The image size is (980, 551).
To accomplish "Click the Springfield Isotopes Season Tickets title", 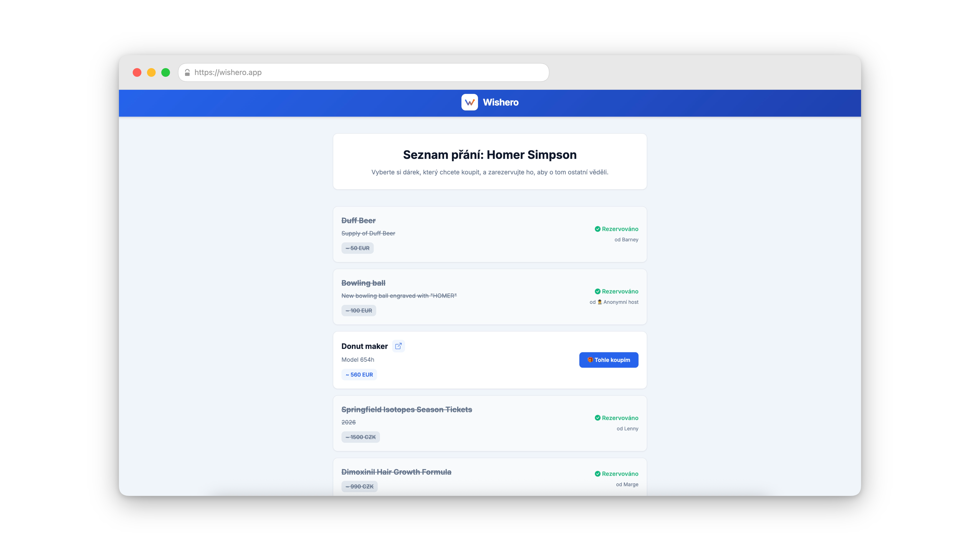I will pos(407,409).
